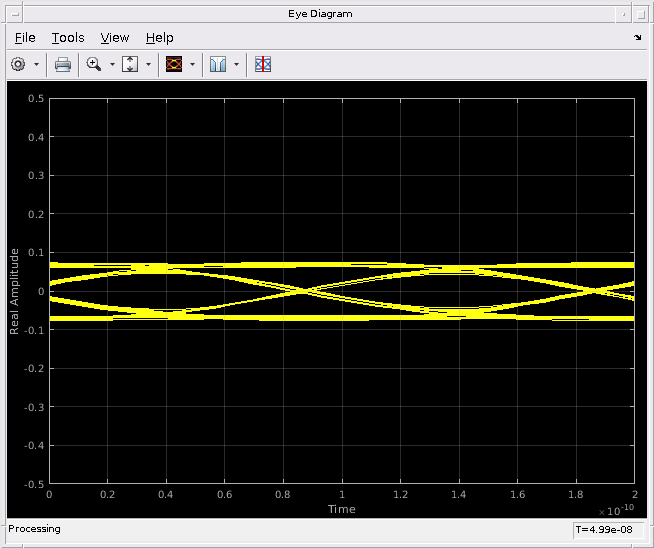Screen dimensions: 654x548
Task: Open the axis scaling dropdown arrow
Action: click(x=148, y=64)
